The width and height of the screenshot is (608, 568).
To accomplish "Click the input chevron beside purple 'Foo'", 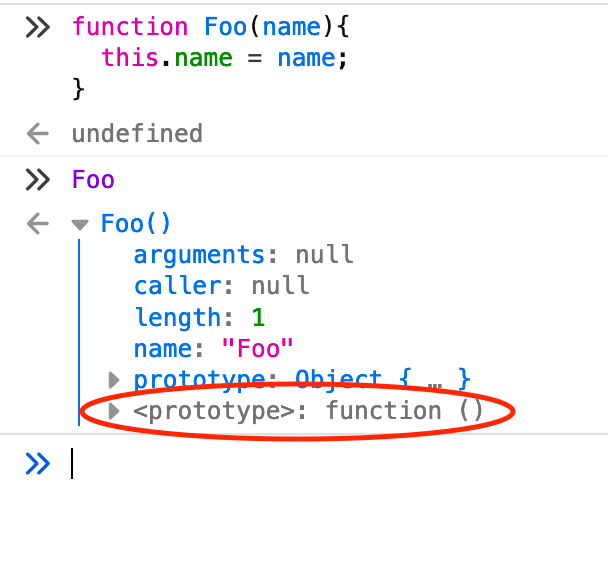I will coord(38,180).
